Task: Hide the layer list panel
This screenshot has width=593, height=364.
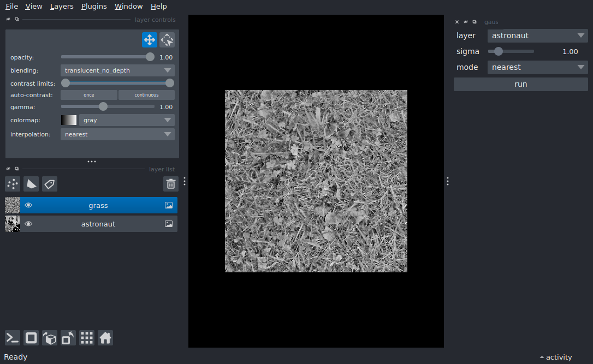Action: tap(8, 169)
